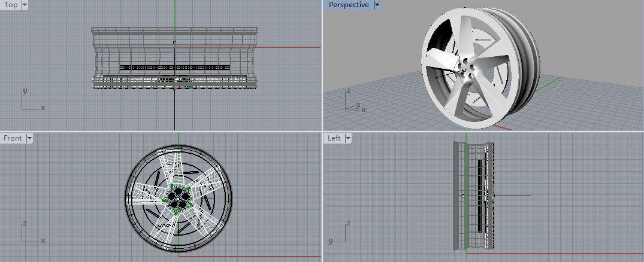Click the small square point above rim in Top view
Image resolution: width=644 pixels, height=262 pixels.
pyautogui.click(x=174, y=42)
